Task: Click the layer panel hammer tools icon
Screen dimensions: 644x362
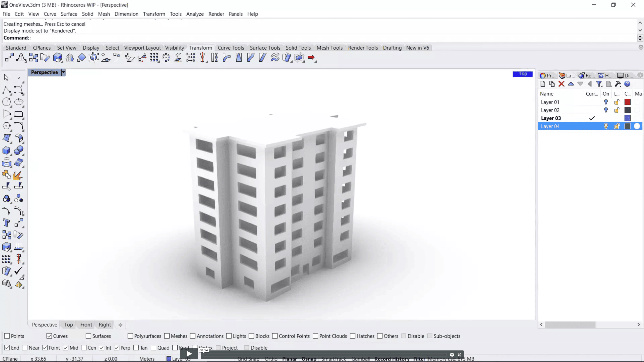Action: 618,84
